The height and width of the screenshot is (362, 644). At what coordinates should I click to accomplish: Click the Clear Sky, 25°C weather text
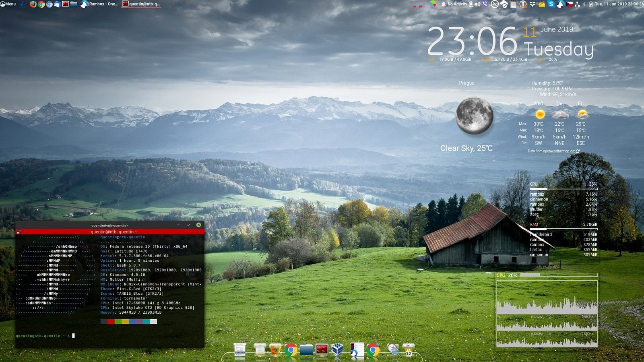click(x=466, y=148)
